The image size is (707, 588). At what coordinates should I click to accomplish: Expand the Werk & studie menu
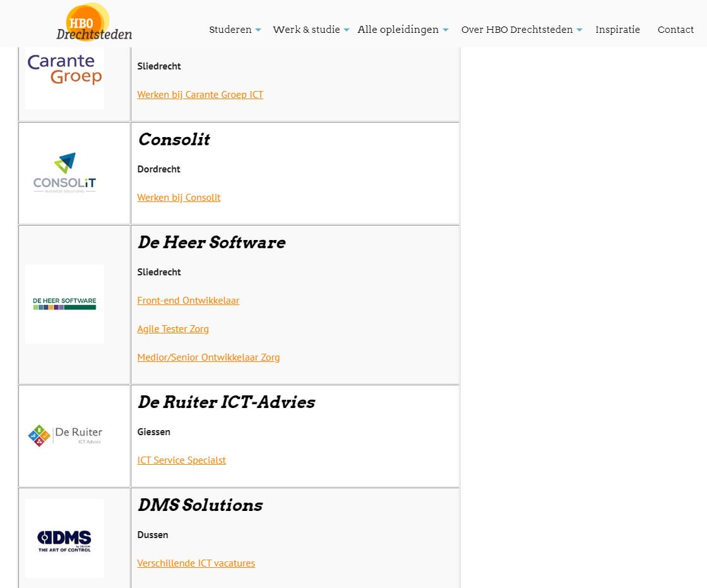311,30
